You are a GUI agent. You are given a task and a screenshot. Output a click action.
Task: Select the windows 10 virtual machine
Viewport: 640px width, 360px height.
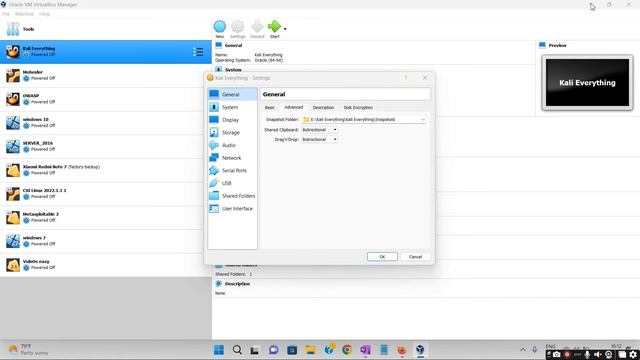[106, 122]
